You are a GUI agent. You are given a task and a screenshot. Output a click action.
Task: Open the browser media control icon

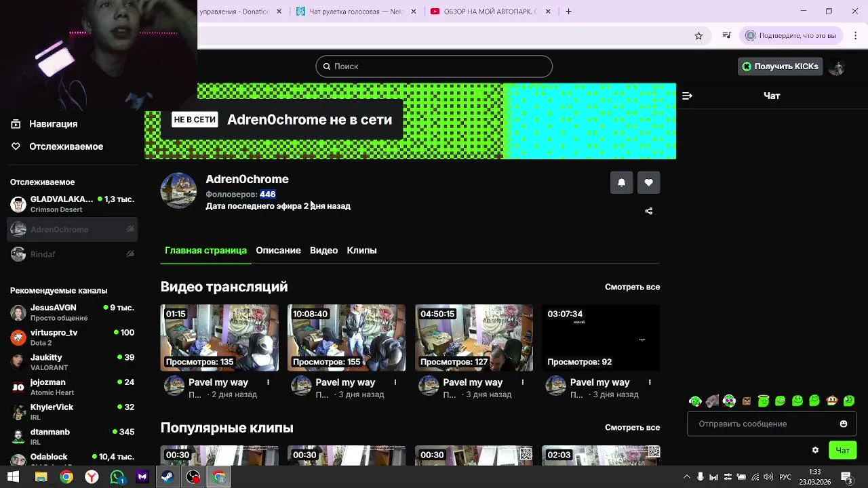(726, 35)
